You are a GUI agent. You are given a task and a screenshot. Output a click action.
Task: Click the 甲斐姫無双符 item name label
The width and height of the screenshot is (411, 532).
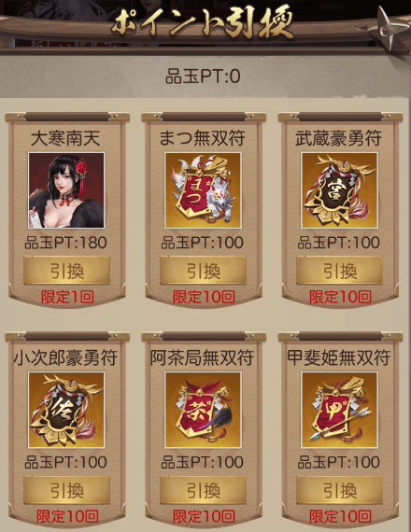339,358
